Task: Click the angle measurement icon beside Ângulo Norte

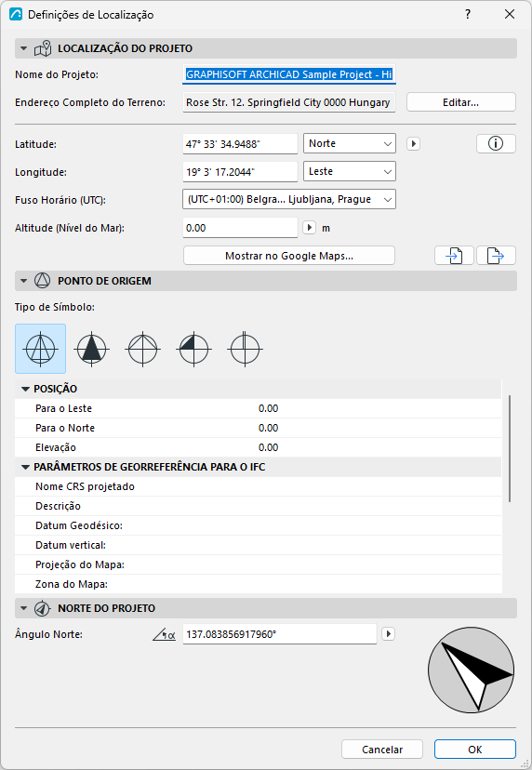Action: point(165,634)
